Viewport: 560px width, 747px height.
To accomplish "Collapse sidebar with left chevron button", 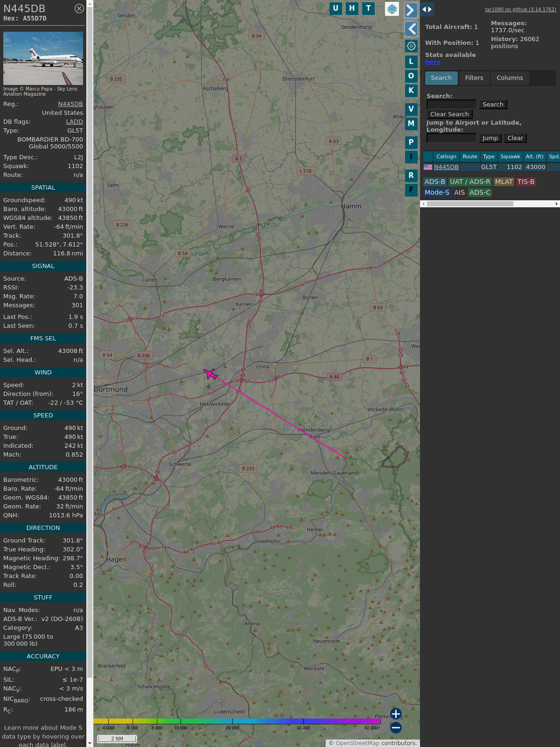I will 411,29.
